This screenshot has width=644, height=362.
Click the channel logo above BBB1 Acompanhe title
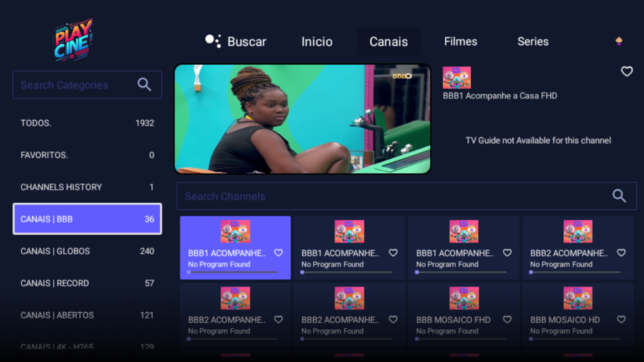[x=457, y=77]
